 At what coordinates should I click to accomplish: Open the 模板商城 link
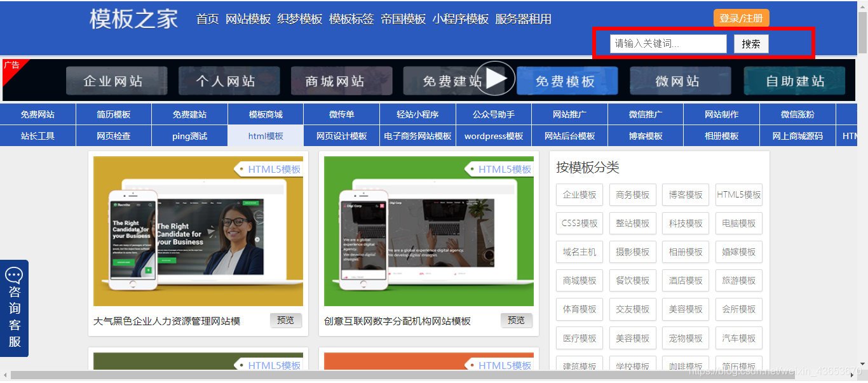point(266,114)
